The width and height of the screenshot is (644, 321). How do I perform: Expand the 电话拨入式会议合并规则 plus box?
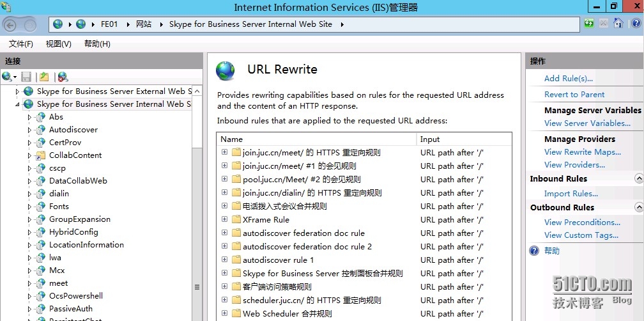[224, 205]
